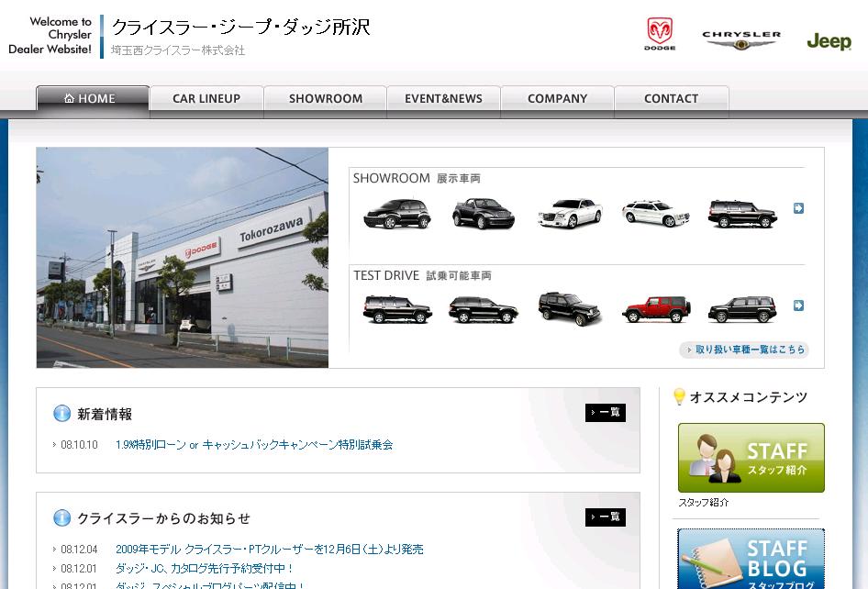Open the green STAFF スタッフ紹介 banner
This screenshot has width=868, height=589.
pyautogui.click(x=751, y=457)
